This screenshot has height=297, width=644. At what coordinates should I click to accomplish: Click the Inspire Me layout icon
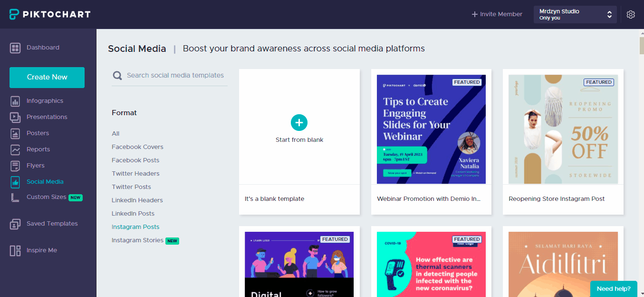coord(15,250)
